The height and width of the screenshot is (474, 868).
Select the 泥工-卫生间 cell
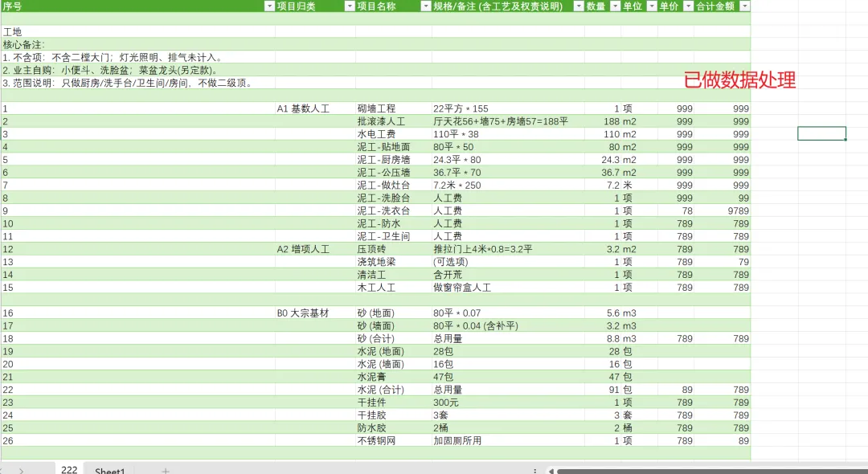[394, 236]
